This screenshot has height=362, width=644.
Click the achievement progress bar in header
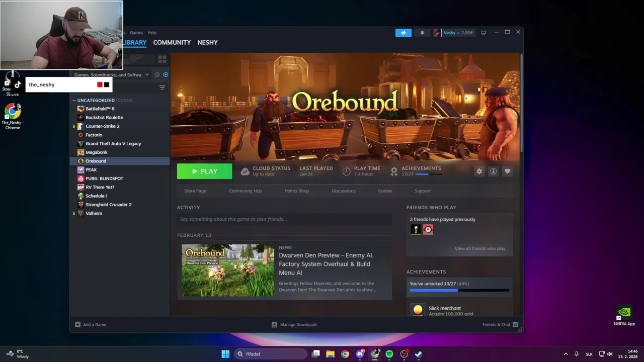pyautogui.click(x=429, y=174)
